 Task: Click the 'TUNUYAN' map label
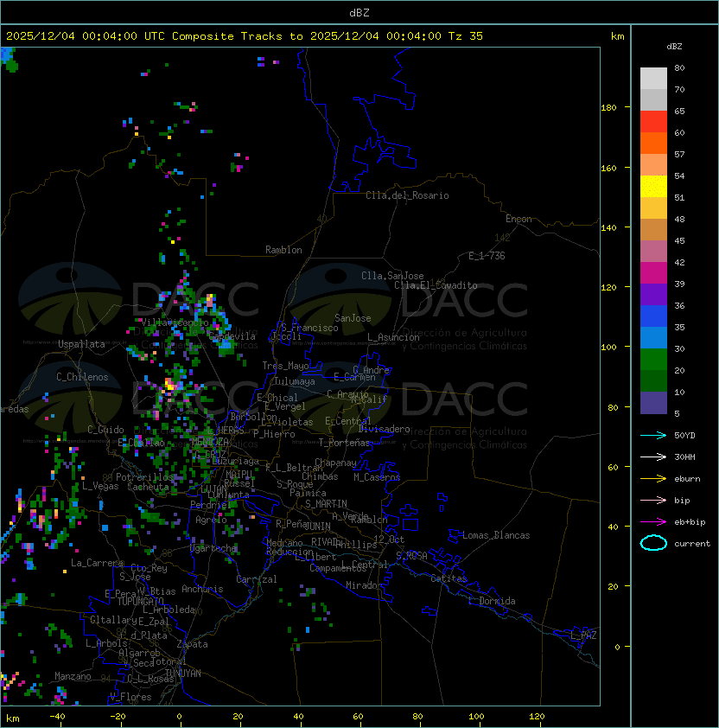coord(183,674)
